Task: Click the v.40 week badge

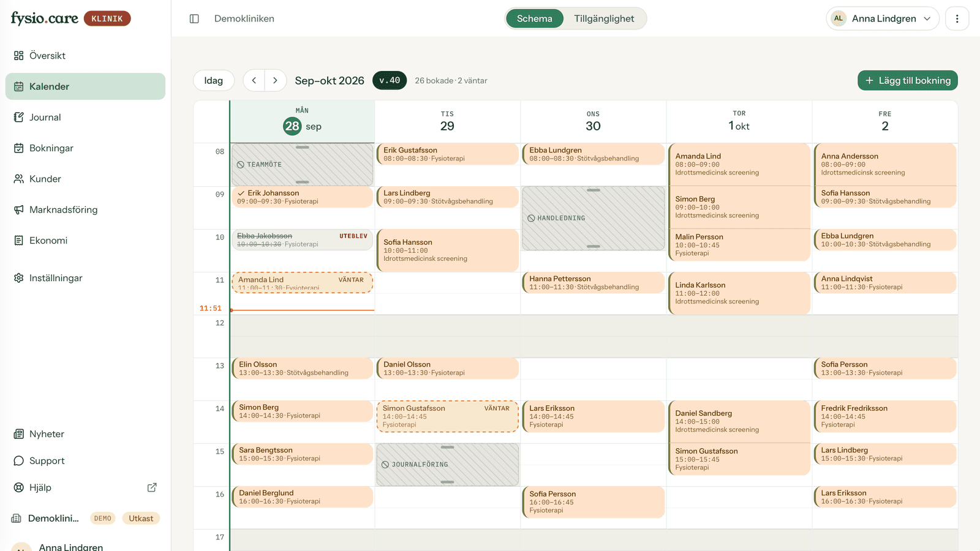Action: (390, 80)
